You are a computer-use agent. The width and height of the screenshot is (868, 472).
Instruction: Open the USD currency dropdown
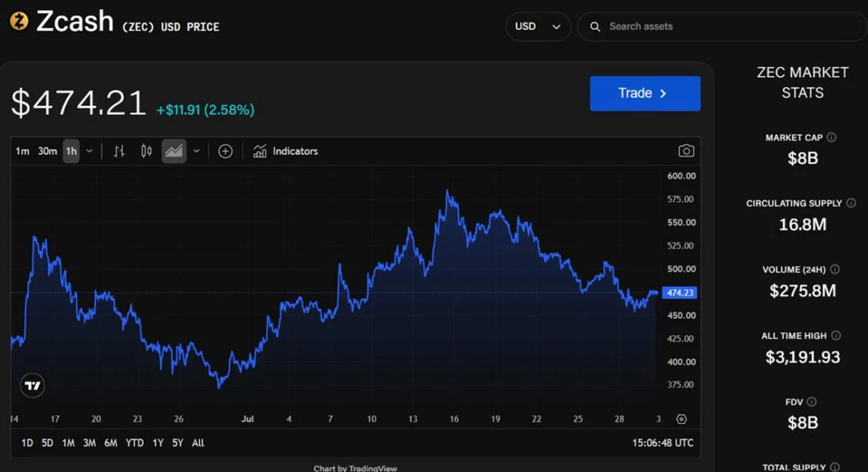pos(538,27)
